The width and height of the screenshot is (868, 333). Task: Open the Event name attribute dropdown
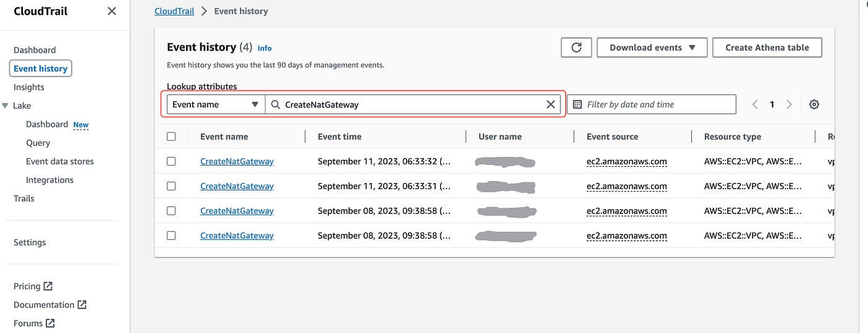[216, 105]
